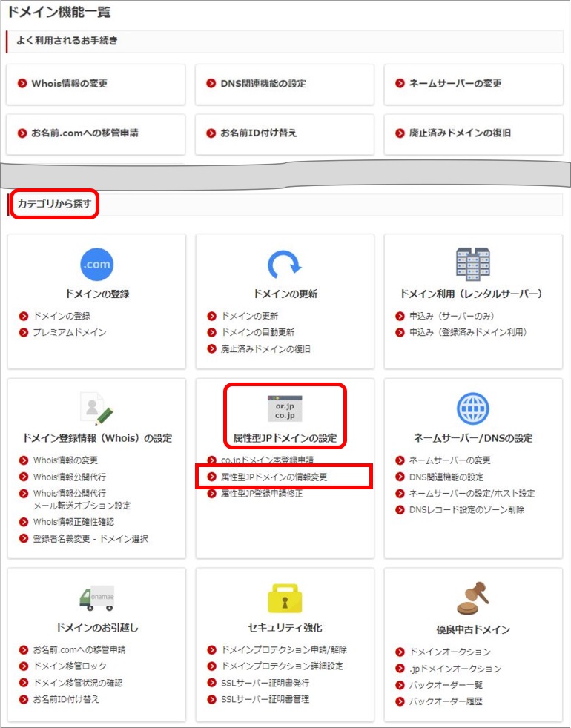Image resolution: width=571 pixels, height=728 pixels.
Task: Click the blue circular arrow domain renewal icon
Action: coord(285,265)
